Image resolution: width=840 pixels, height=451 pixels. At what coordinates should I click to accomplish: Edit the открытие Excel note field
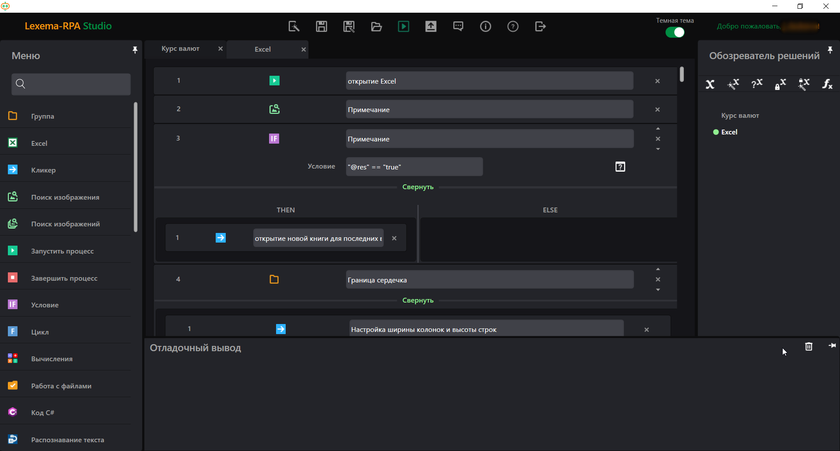coord(490,81)
